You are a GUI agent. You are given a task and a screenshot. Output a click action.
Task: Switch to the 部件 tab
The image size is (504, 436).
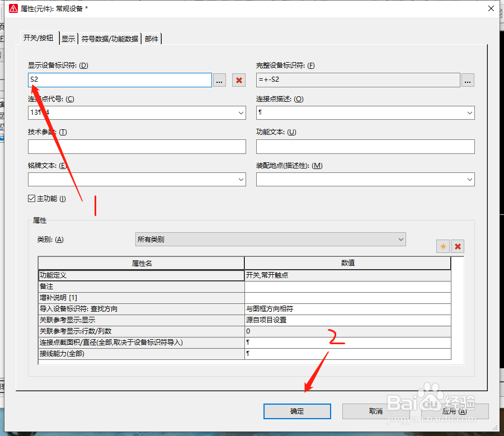[152, 39]
